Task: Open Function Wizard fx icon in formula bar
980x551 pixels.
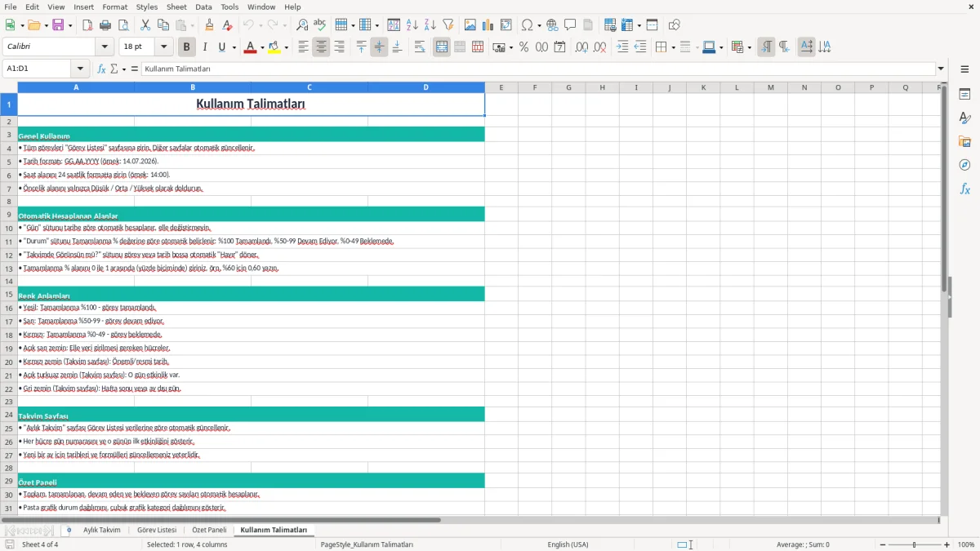Action: point(101,69)
